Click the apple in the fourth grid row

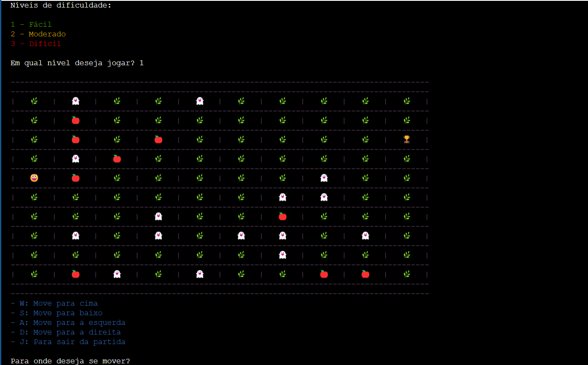point(117,159)
